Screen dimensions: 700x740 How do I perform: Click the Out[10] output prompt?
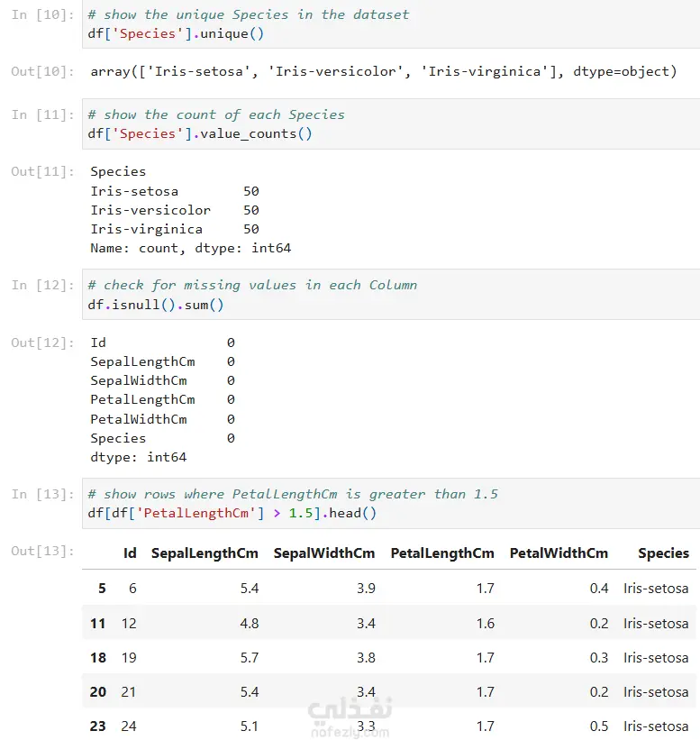pyautogui.click(x=42, y=71)
